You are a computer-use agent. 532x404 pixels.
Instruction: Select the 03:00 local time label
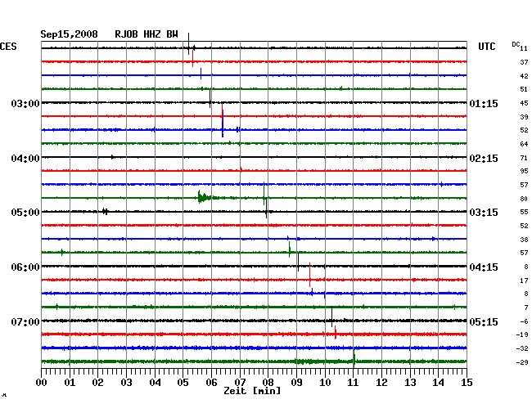click(x=25, y=103)
